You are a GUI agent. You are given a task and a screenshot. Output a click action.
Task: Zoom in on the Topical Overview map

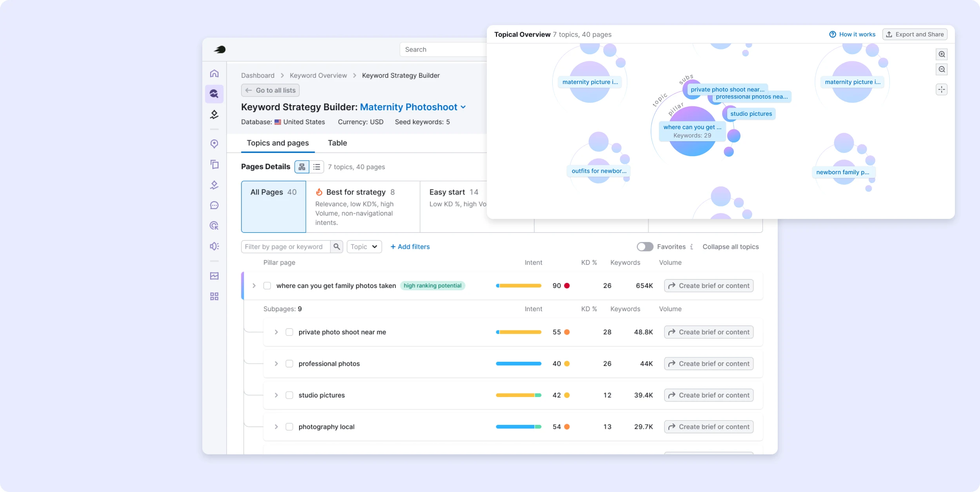[x=942, y=54]
